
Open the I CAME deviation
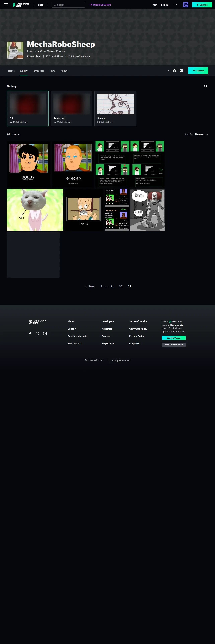click(84, 210)
